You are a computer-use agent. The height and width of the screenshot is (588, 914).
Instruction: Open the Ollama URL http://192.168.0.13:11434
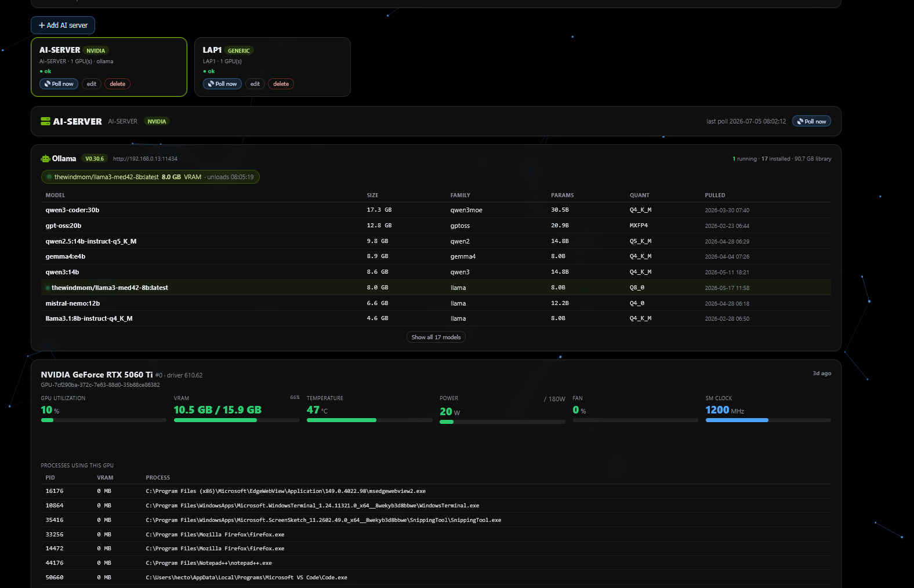coord(145,159)
